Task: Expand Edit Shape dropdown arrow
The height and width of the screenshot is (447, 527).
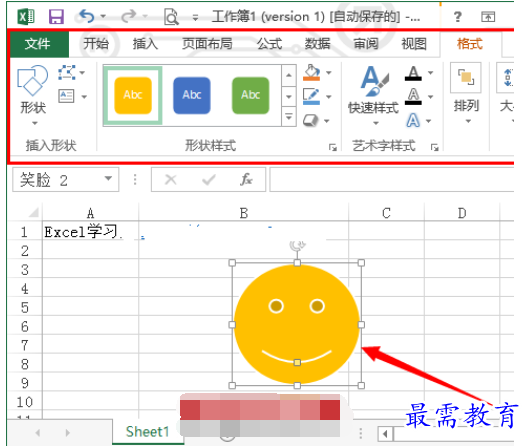Action: point(82,73)
